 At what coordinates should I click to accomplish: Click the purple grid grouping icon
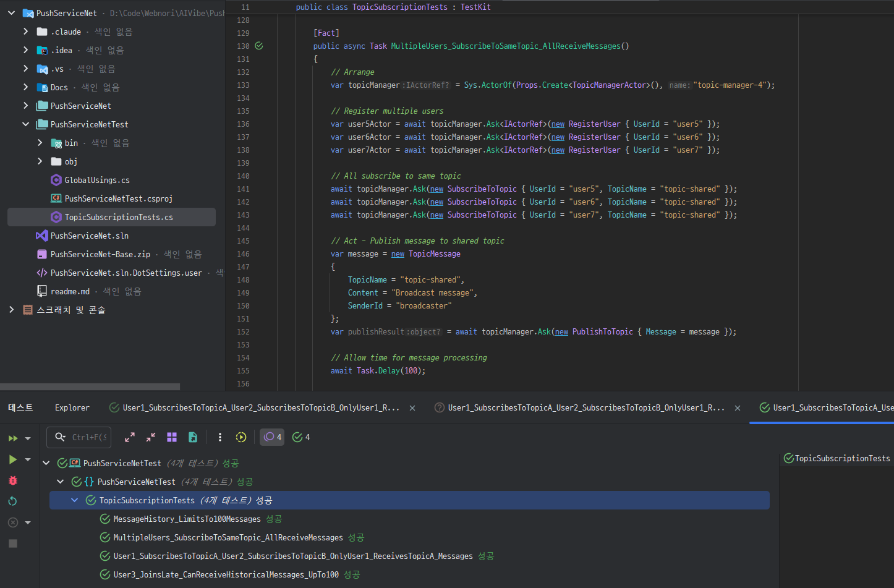(x=172, y=437)
